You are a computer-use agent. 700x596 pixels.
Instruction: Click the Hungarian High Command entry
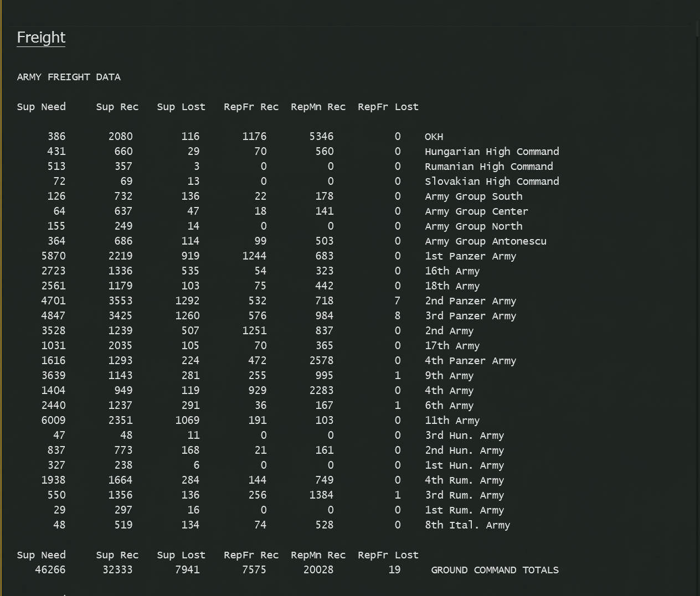[x=492, y=151]
